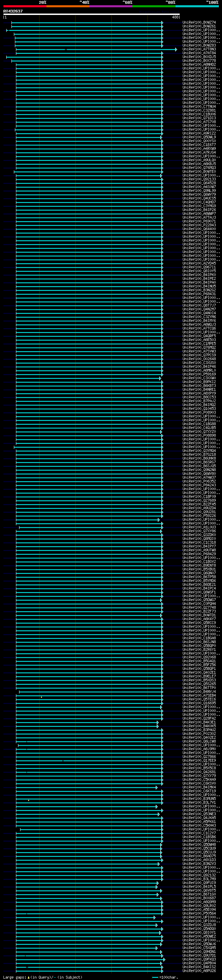Click hit label UniRef100_Q00YS0
This screenshot has height=980, width=222.
point(199,141)
